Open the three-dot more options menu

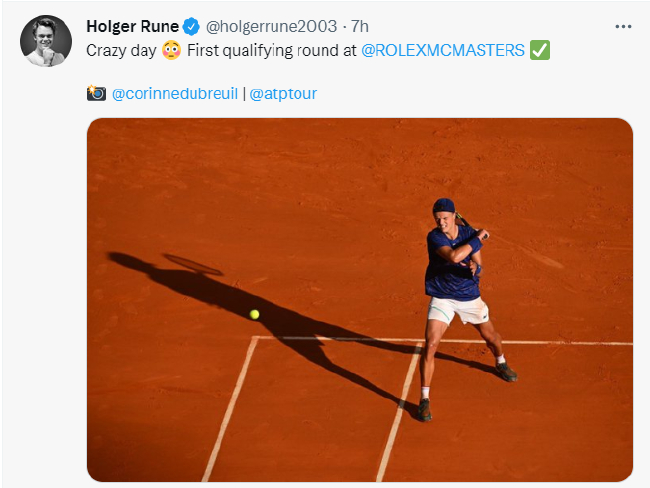623,27
